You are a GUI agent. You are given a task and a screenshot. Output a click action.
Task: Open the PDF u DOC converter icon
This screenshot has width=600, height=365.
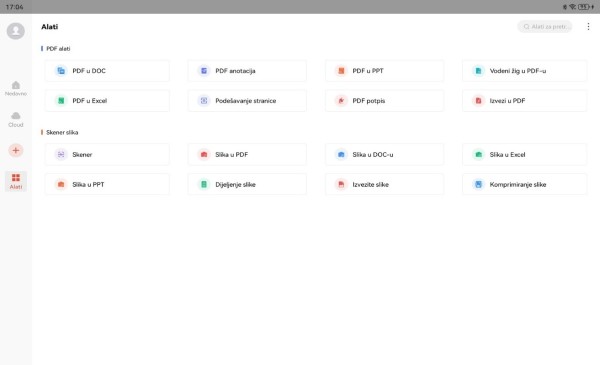click(x=61, y=71)
